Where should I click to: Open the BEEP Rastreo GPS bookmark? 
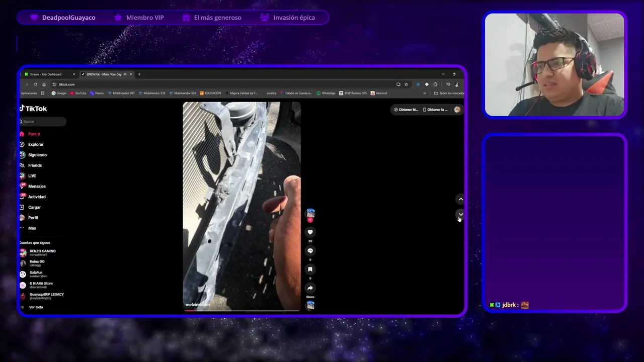tap(353, 93)
